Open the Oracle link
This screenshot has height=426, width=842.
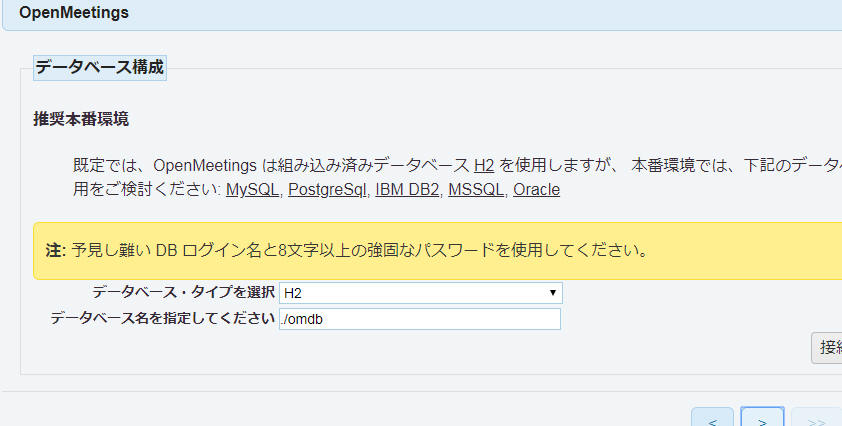[536, 189]
